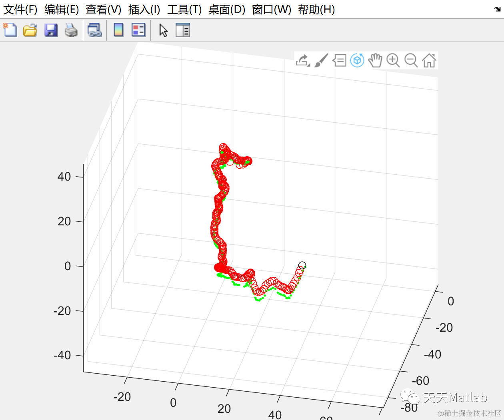504x420 pixels.
Task: Enable the Data Tips tool
Action: [x=339, y=61]
